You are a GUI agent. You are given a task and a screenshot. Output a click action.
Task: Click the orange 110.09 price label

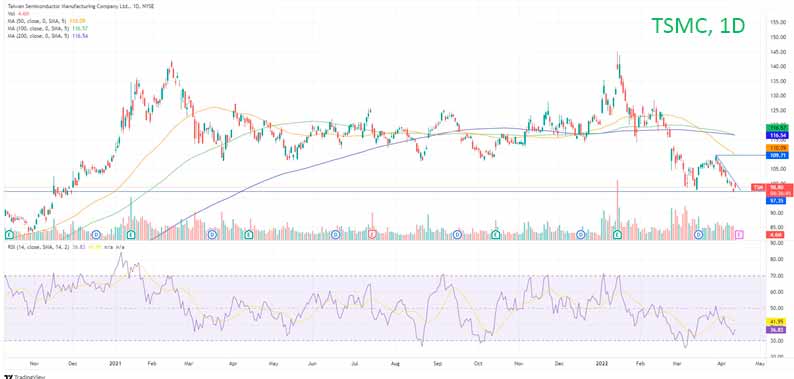tap(776, 147)
